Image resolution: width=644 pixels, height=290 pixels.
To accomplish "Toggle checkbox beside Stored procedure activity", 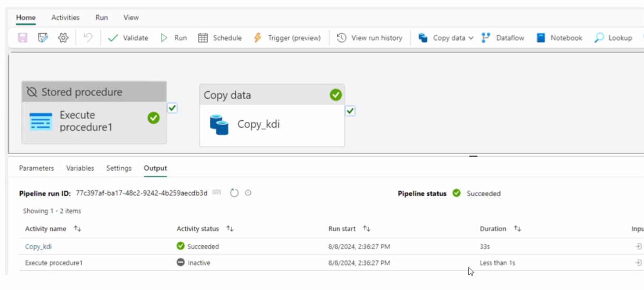I will pyautogui.click(x=173, y=108).
